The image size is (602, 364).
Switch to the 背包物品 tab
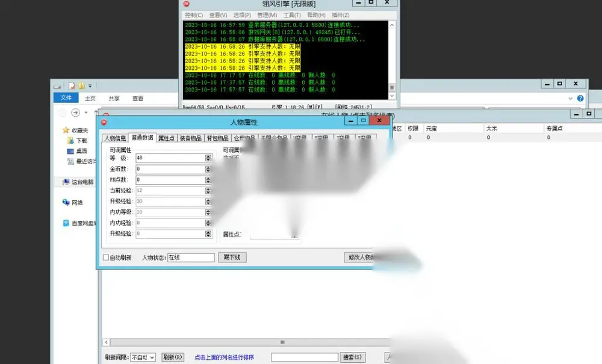[x=218, y=138]
